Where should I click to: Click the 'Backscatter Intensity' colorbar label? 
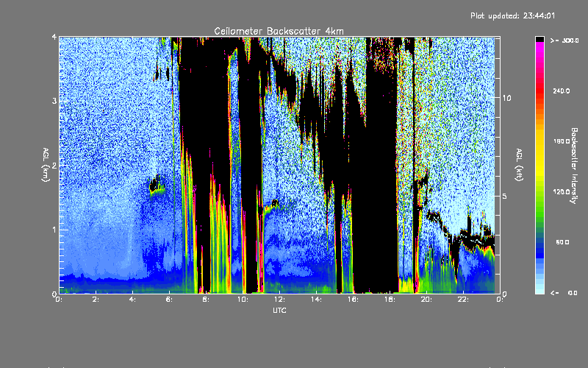574,166
